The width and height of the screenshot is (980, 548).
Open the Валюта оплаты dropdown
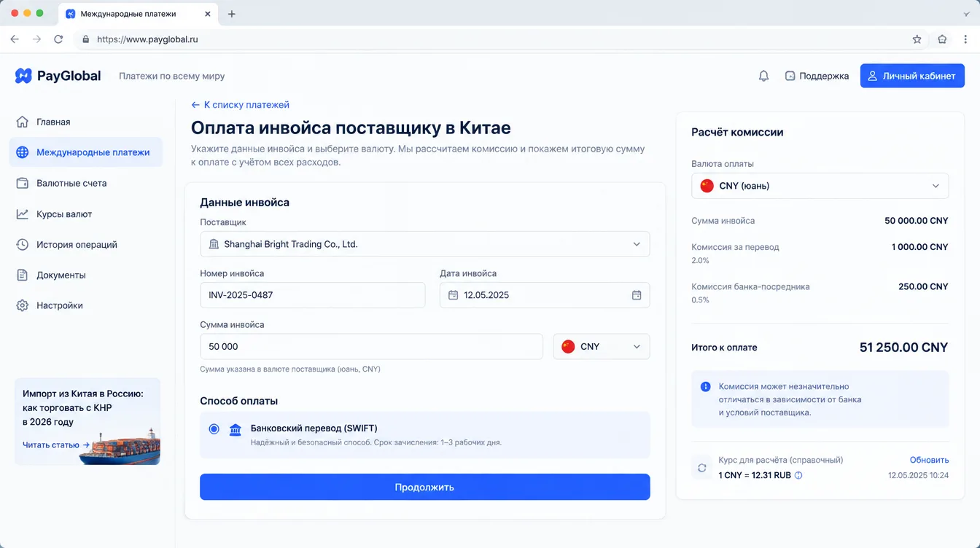coord(820,186)
